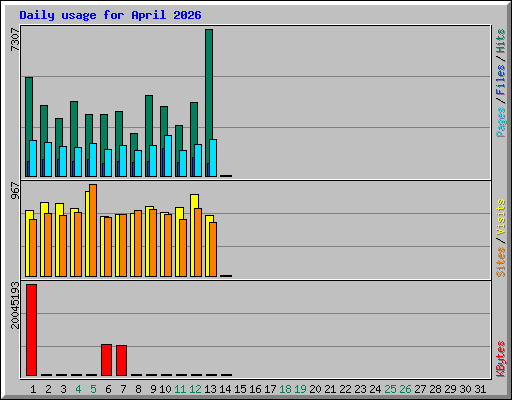The height and width of the screenshot is (400, 512).
Task: Click the green day 12 axis label
Action: coord(195,389)
